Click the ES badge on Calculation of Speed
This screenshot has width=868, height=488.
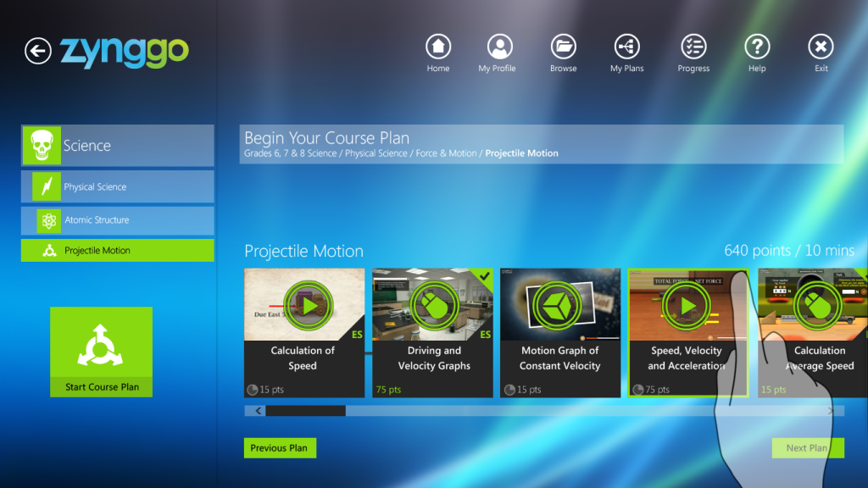(x=357, y=334)
